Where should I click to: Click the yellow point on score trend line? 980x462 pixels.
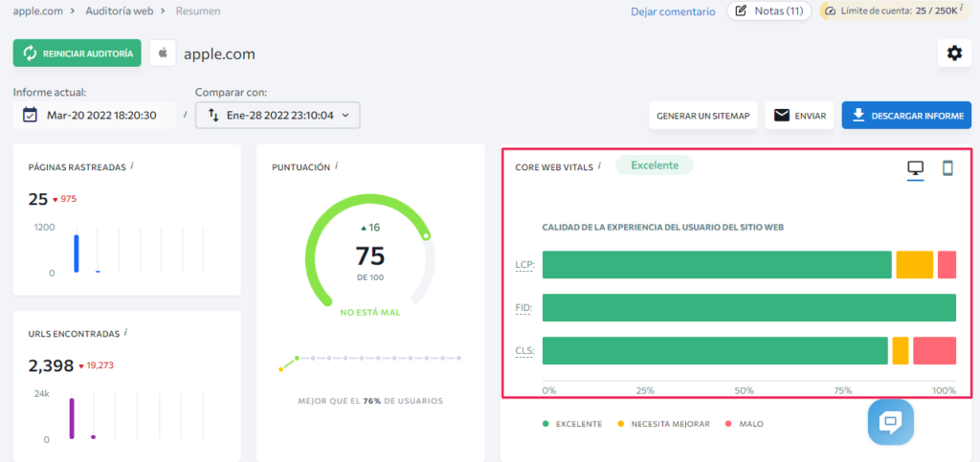tap(280, 369)
